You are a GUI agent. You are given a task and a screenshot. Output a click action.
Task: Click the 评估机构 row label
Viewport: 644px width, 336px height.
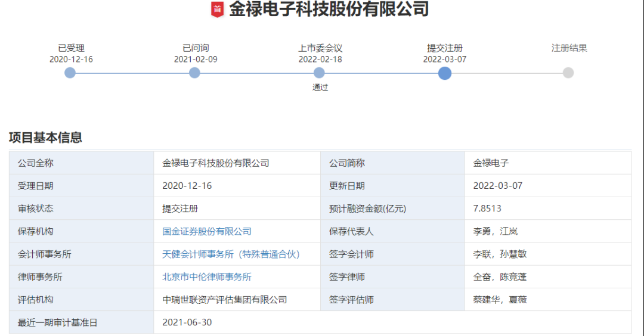coord(36,300)
